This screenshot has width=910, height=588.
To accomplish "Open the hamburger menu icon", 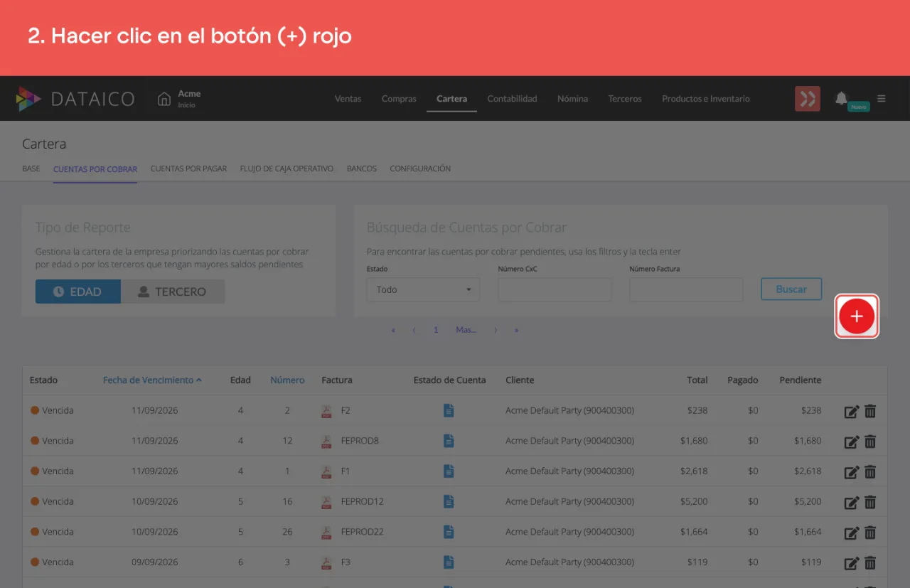I will point(882,99).
